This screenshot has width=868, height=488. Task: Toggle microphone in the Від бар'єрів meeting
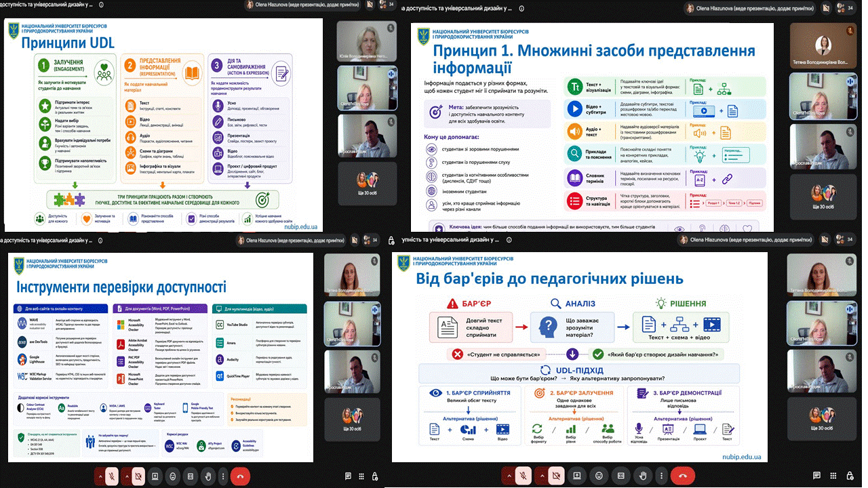tap(524, 476)
